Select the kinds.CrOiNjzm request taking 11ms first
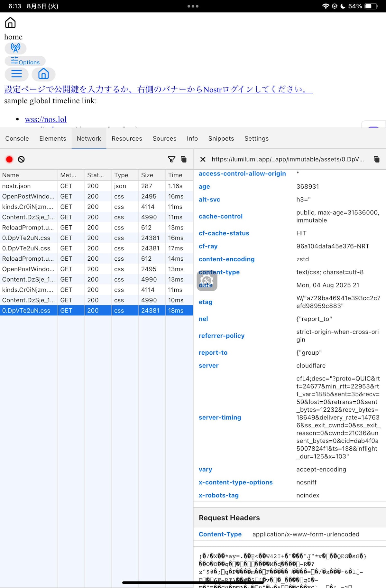Viewport: 386px width, 588px height. [96, 207]
